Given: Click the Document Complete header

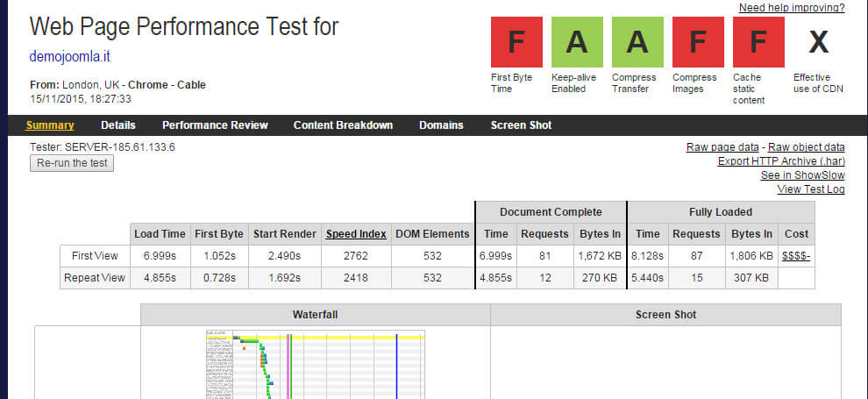Looking at the screenshot, I should click(551, 212).
